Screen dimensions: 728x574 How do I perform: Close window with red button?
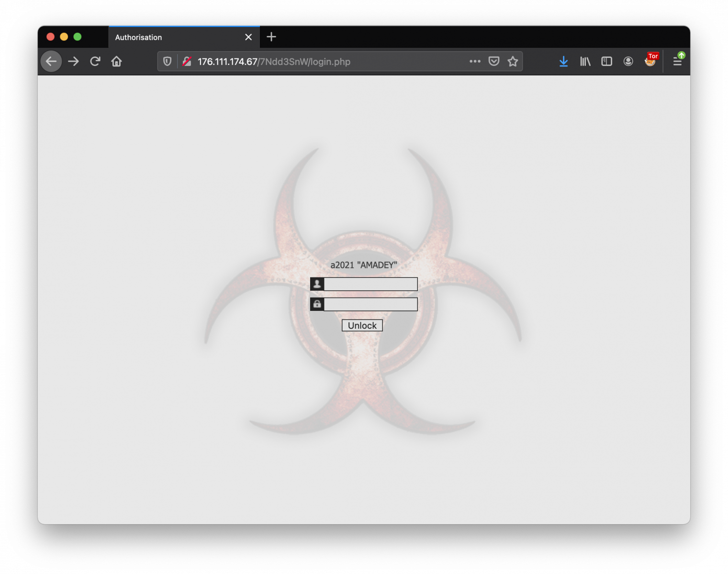click(50, 37)
